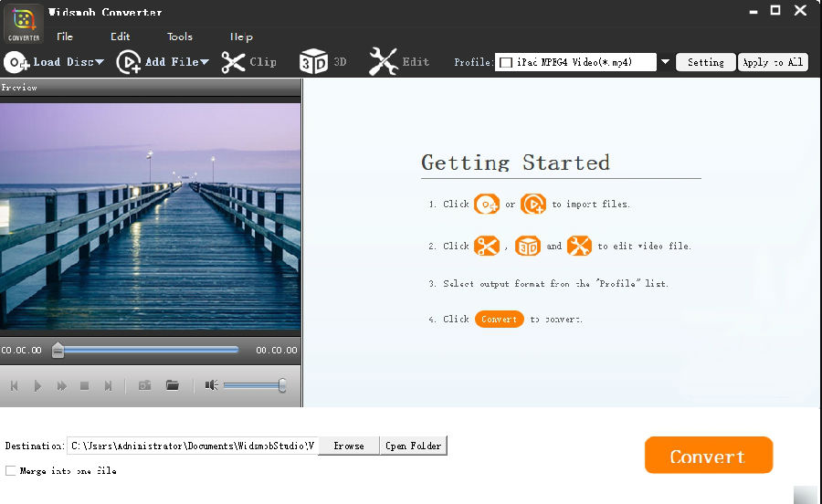The image size is (822, 504).
Task: Click the Browse destination button
Action: (349, 446)
